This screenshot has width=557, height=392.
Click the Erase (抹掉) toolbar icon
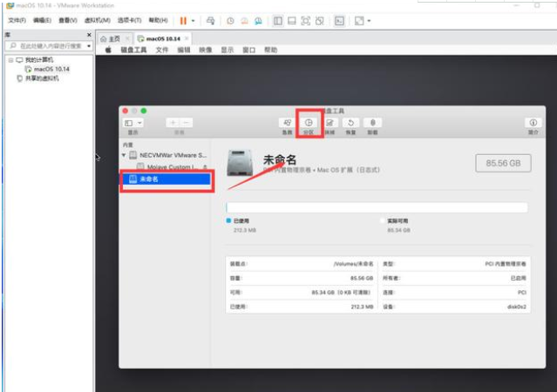[x=329, y=123]
